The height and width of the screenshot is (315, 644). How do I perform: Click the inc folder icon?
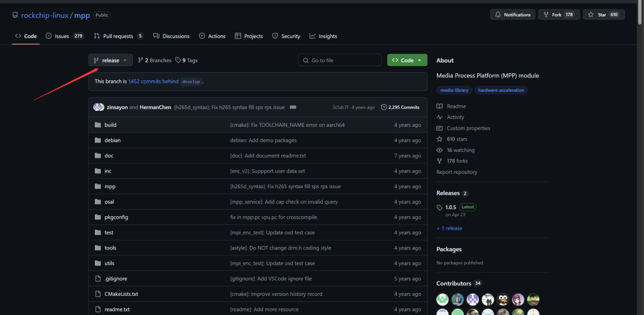pyautogui.click(x=98, y=171)
